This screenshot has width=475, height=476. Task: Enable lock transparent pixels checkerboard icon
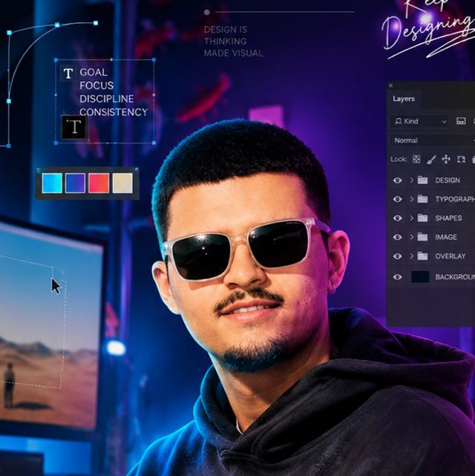(416, 159)
